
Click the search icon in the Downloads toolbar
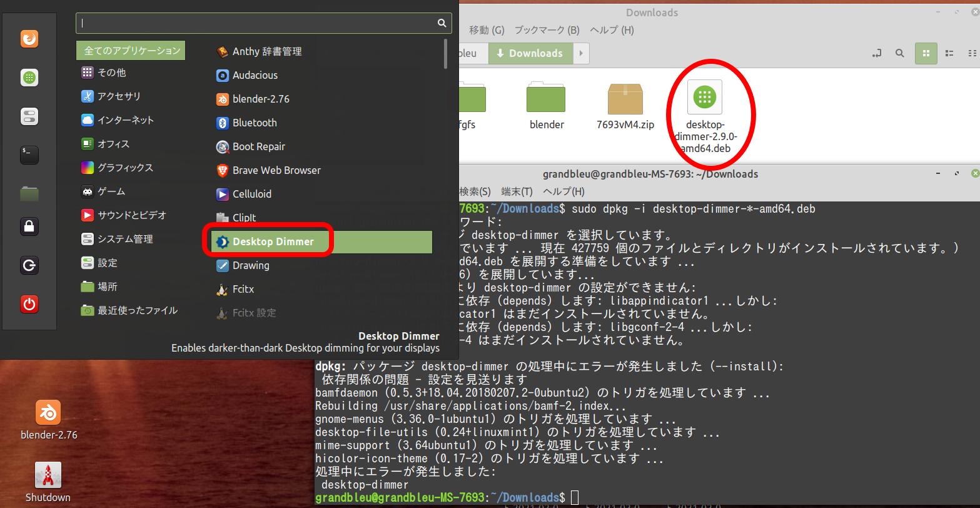click(x=899, y=53)
